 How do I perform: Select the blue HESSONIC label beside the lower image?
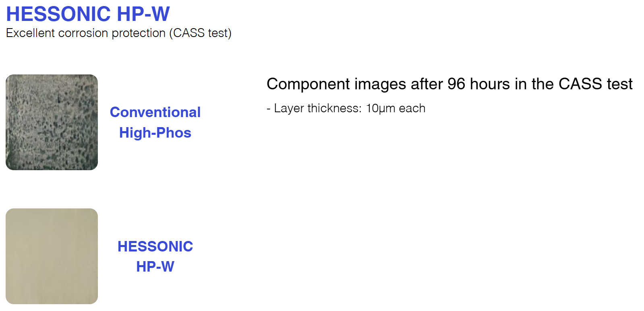(x=155, y=246)
